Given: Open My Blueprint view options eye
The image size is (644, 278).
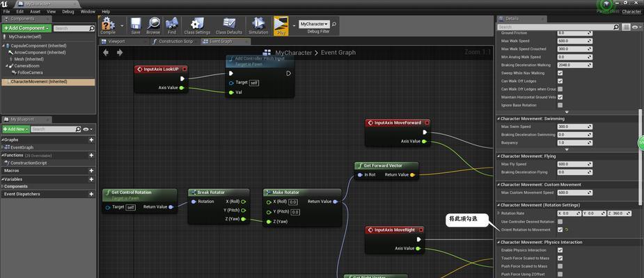Looking at the screenshot, I should 87,129.
